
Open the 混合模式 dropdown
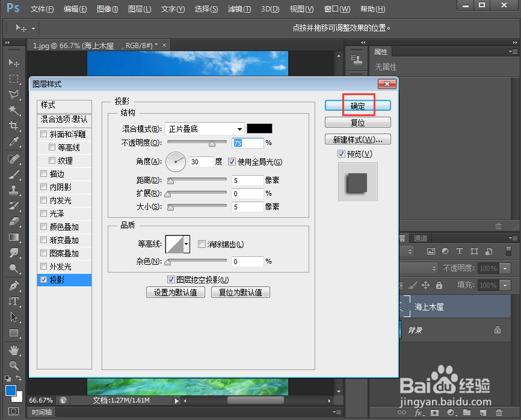click(x=205, y=129)
